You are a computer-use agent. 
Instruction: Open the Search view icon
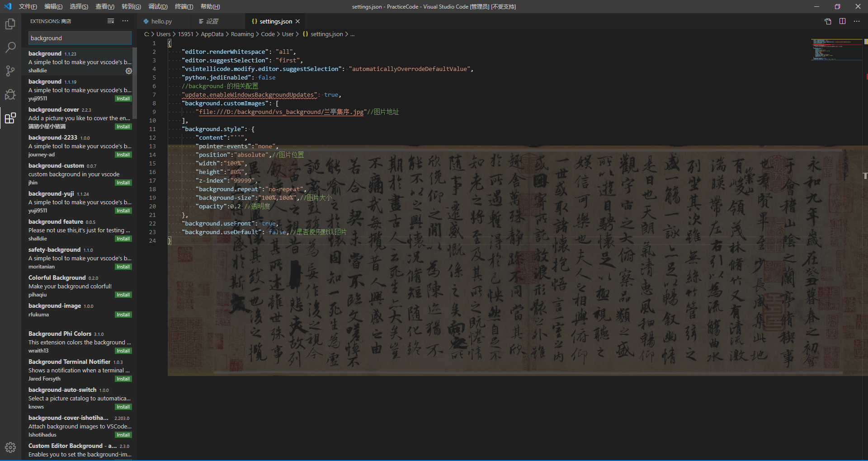point(10,47)
